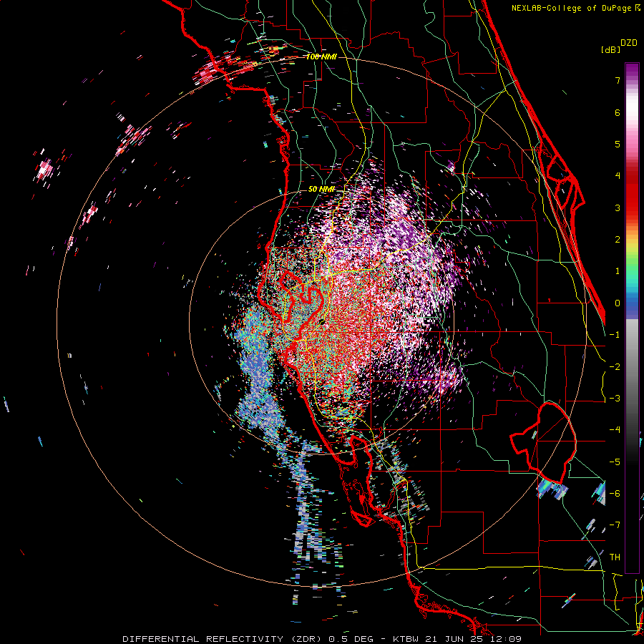Click the "DIFFERENTIAL REFLECTIVITY (ZDR)" caption text
Image resolution: width=644 pixels, height=644 pixels.
pyautogui.click(x=223, y=639)
